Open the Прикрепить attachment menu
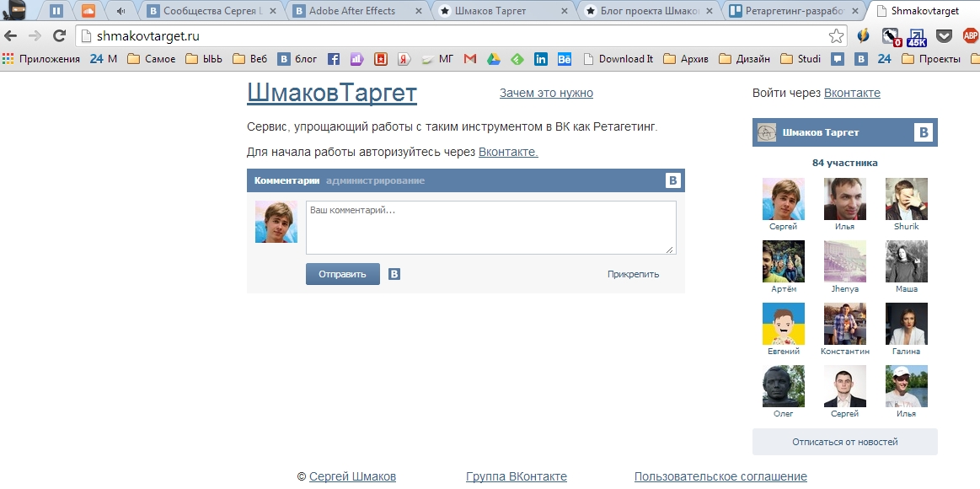980x489 pixels. 633,274
